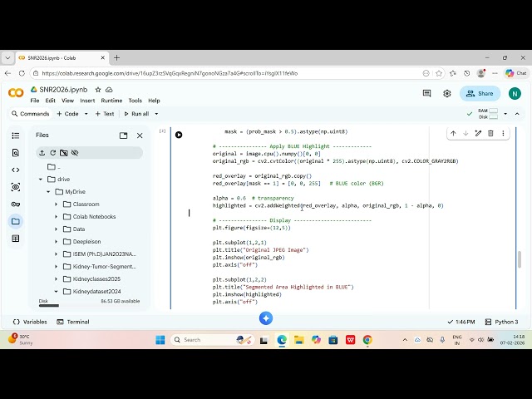The height and width of the screenshot is (399, 532).
Task: Expand the Classroom folder
Action: (x=57, y=204)
